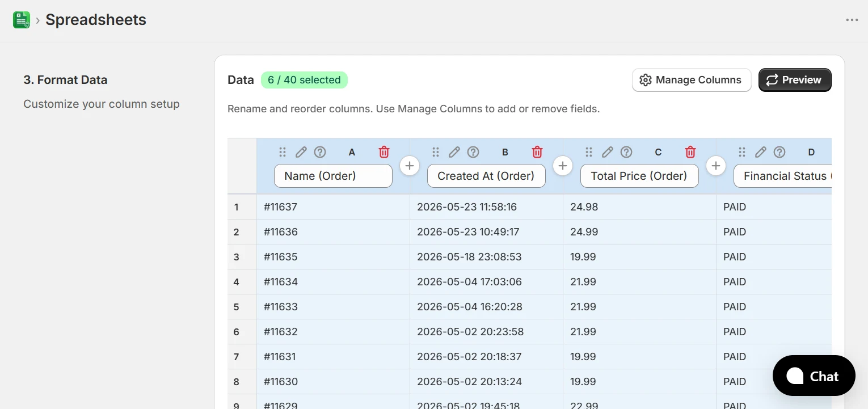Delete column A with the trash icon
Screen dimensions: 868x409
click(x=384, y=152)
